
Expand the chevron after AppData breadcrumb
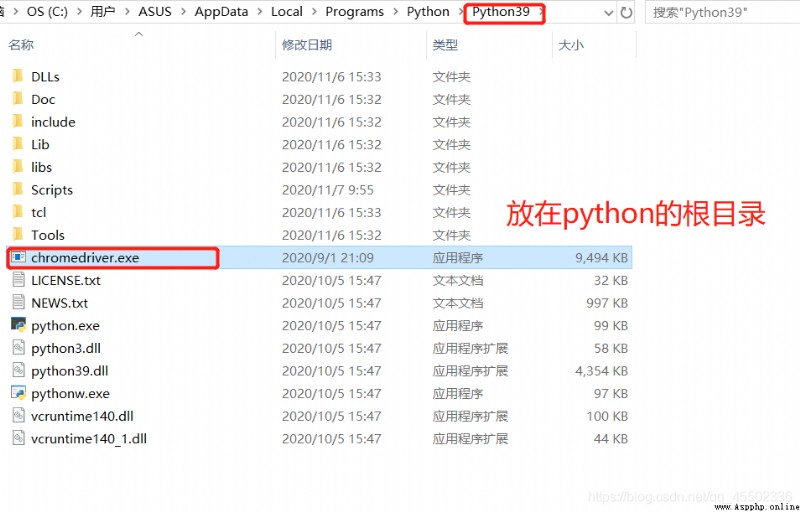[x=259, y=12]
